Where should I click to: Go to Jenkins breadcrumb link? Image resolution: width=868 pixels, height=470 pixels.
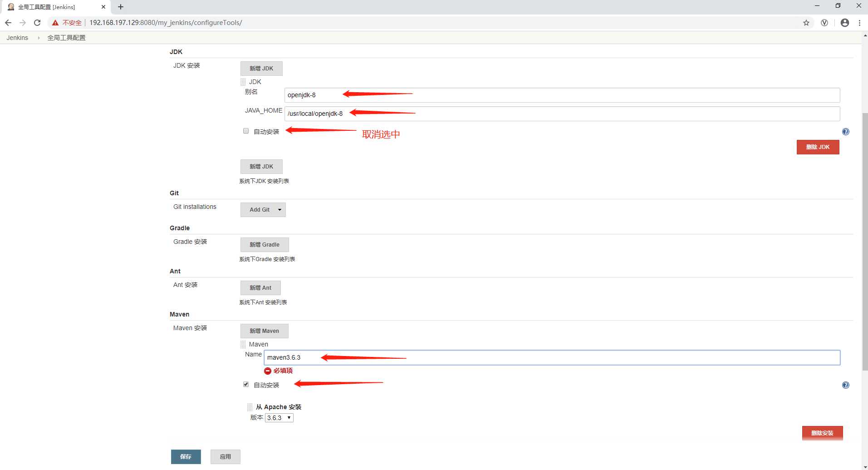pos(17,38)
